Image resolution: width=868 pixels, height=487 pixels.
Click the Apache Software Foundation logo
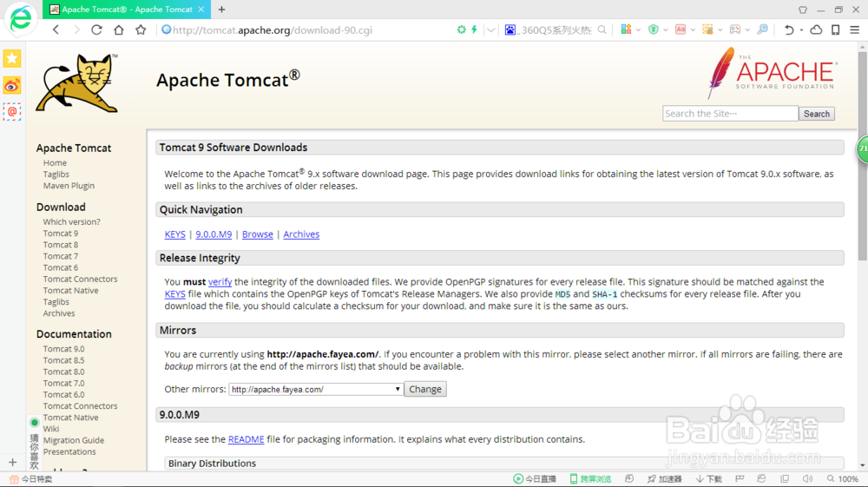(x=773, y=73)
